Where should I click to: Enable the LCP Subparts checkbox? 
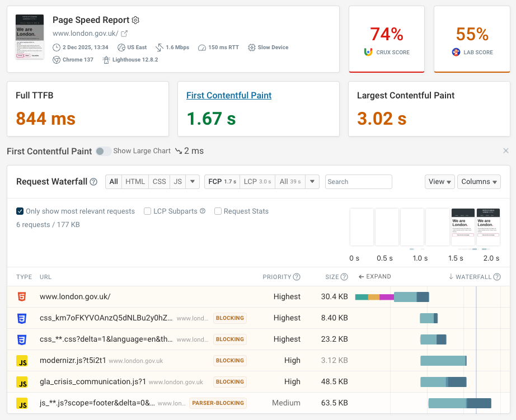(x=148, y=211)
